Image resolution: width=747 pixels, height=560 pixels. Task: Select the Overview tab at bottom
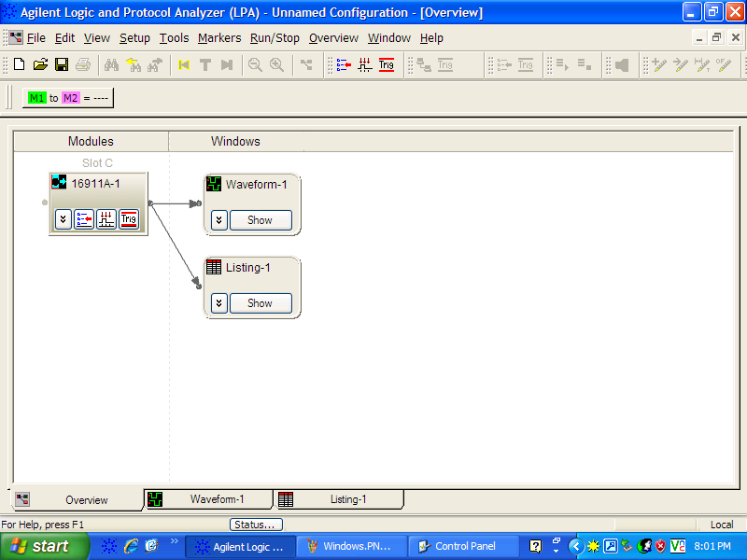(x=78, y=500)
